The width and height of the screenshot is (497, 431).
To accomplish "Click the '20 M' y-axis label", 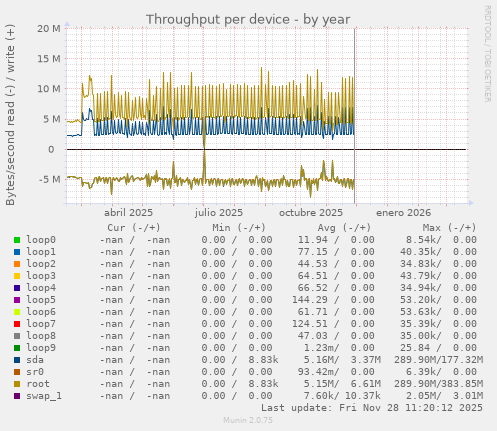I will click(x=49, y=29).
